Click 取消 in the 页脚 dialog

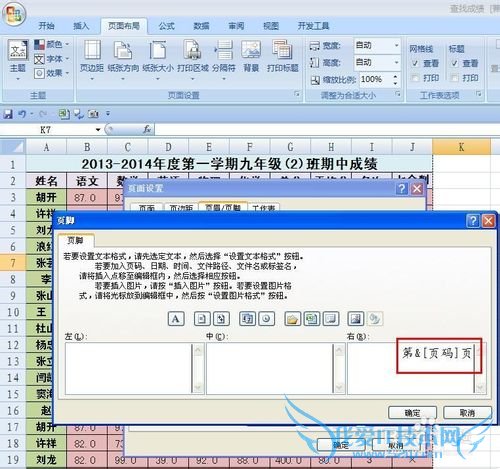tap(467, 413)
